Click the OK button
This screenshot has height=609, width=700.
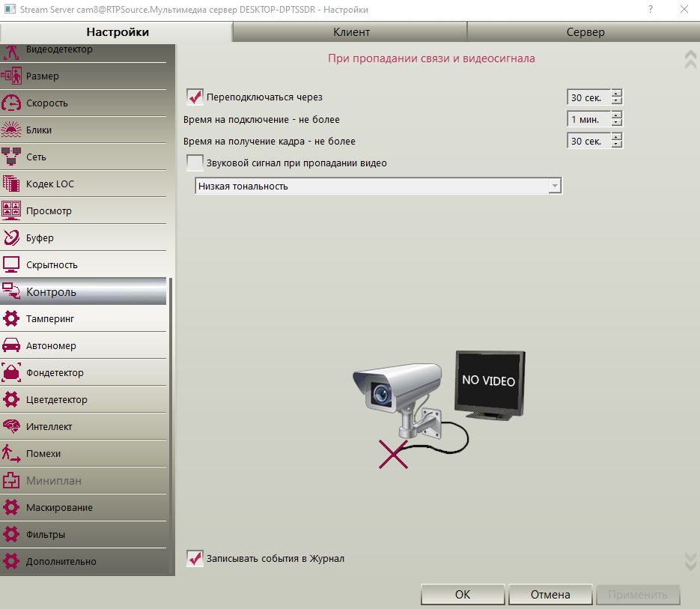(463, 594)
